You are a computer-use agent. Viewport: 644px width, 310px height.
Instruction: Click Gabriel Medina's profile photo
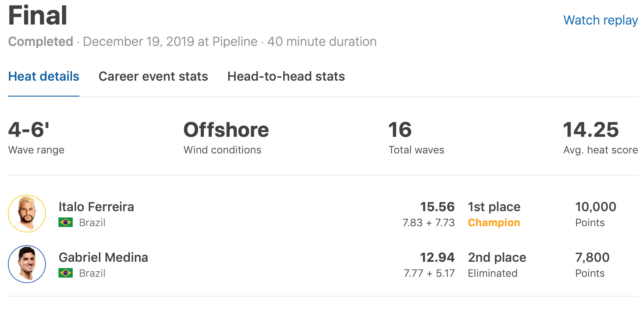[27, 264]
